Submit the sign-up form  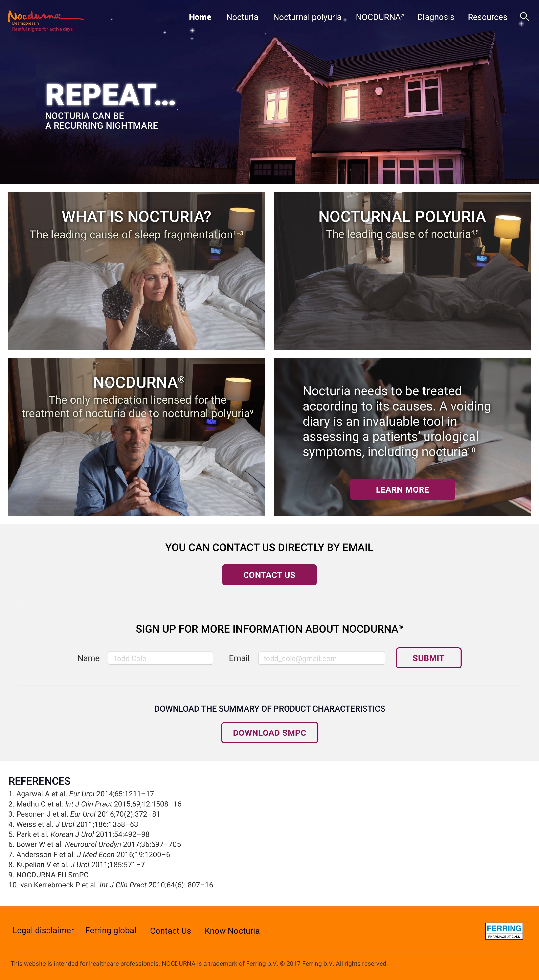tap(428, 658)
